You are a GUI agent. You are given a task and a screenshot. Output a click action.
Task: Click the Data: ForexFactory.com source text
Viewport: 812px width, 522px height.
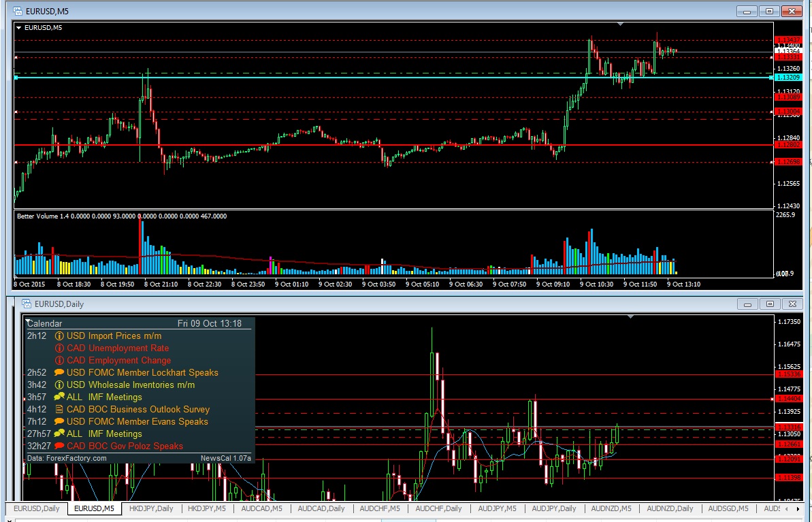tap(67, 458)
